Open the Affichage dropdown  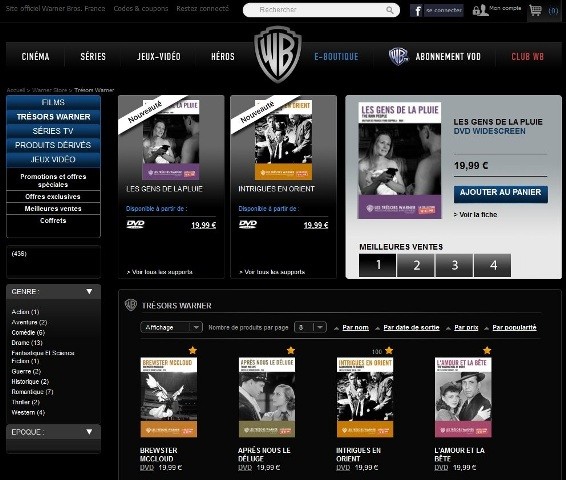(x=171, y=327)
